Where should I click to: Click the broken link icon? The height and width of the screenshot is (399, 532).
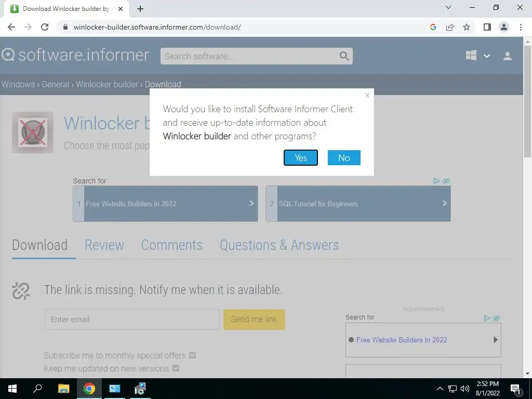21,291
